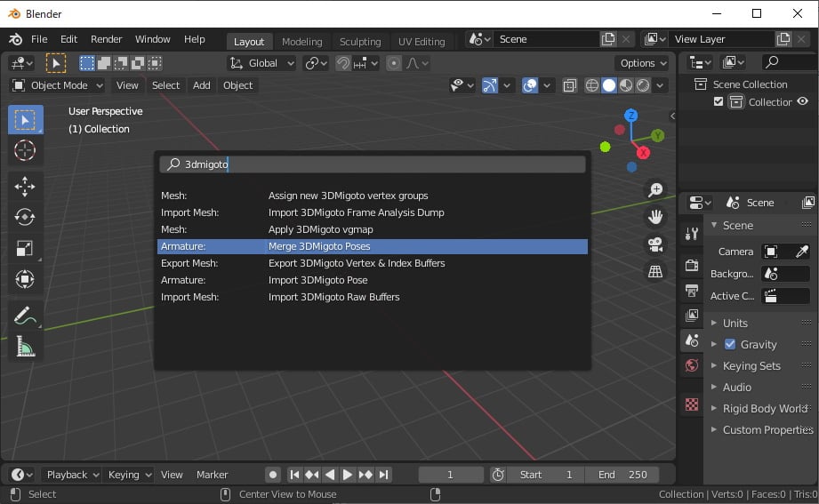Jump to timeline start frame button
The width and height of the screenshot is (819, 504).
tap(294, 475)
